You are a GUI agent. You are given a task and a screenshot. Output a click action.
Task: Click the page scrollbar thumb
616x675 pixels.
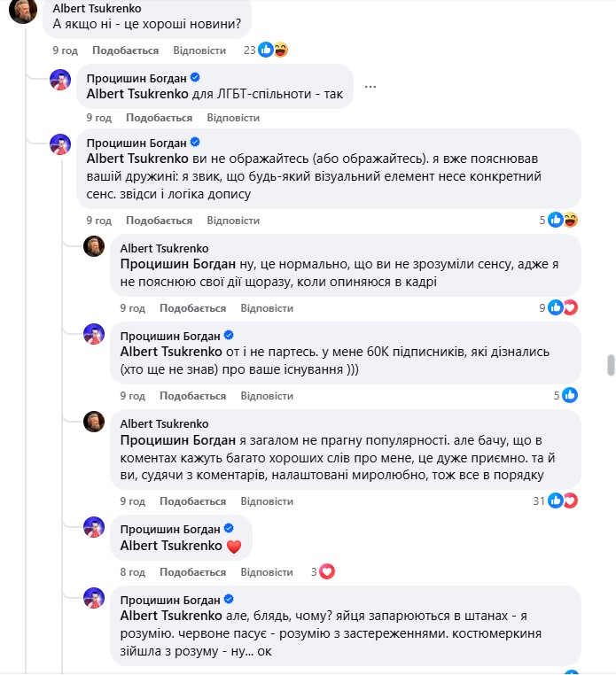(x=609, y=365)
